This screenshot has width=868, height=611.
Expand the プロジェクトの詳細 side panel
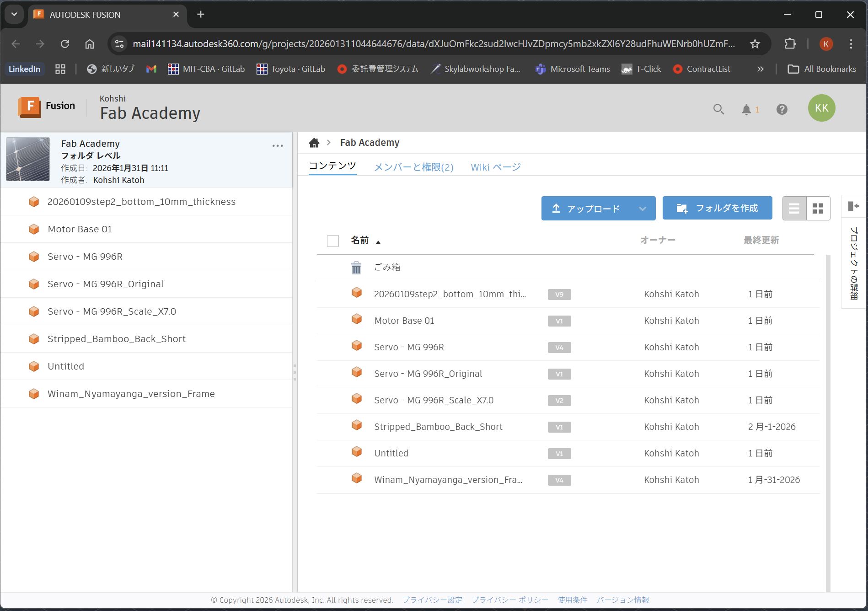click(853, 207)
